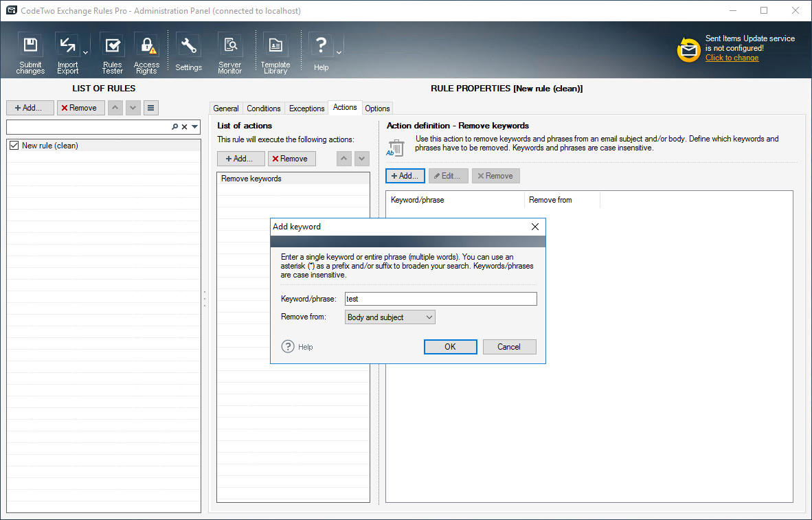
Task: Select the Actions tab
Action: (x=345, y=107)
